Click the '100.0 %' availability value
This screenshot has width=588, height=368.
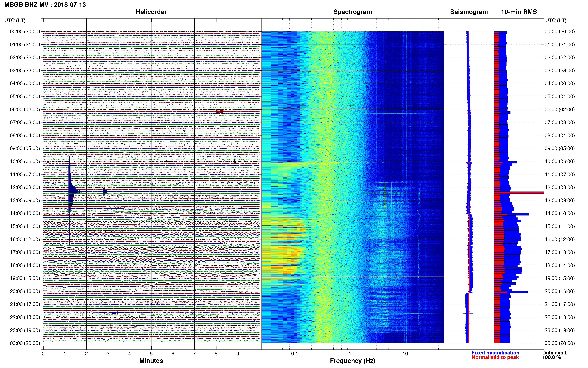click(x=551, y=357)
